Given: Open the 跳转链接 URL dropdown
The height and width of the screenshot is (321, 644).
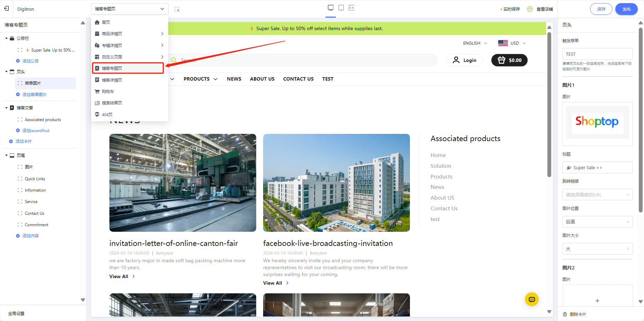Looking at the screenshot, I should [x=597, y=195].
